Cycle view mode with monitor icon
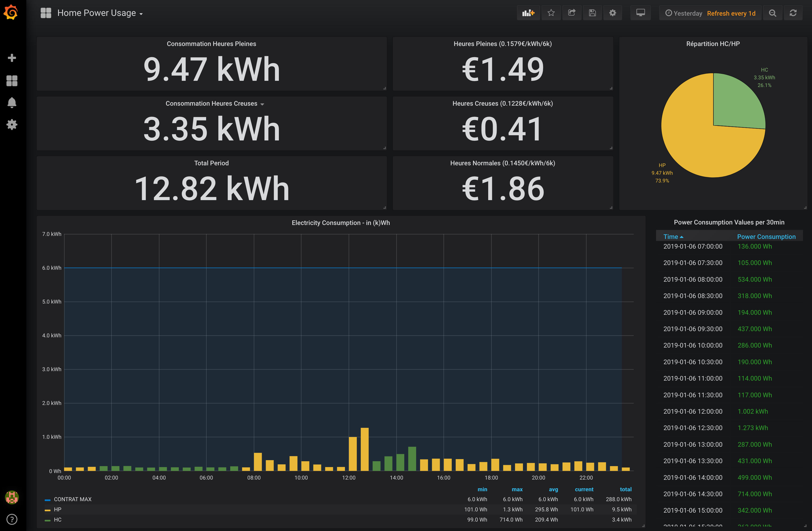The height and width of the screenshot is (531, 812). coord(640,13)
